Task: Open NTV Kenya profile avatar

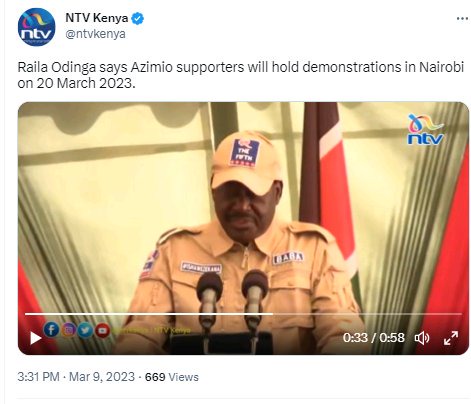Action: point(36,27)
